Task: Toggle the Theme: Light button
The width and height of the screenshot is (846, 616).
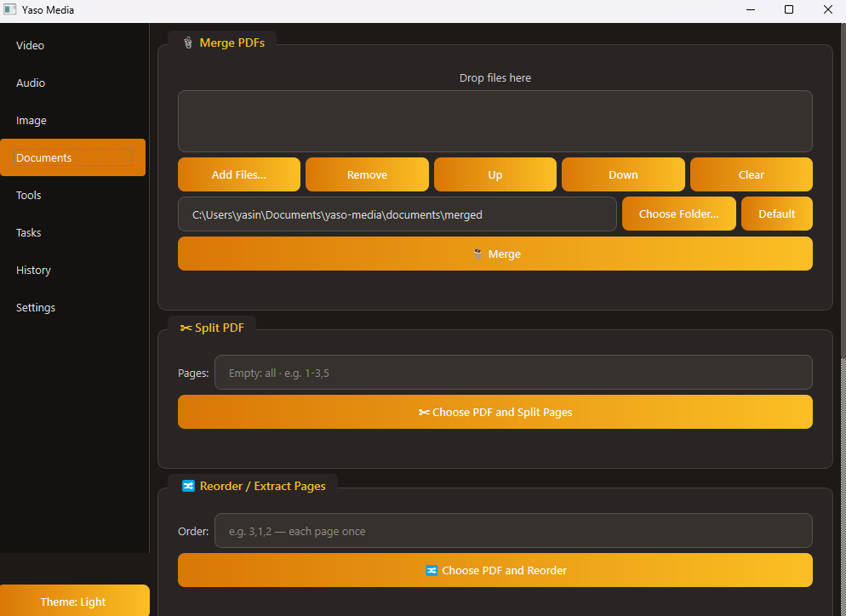Action: coord(74,601)
